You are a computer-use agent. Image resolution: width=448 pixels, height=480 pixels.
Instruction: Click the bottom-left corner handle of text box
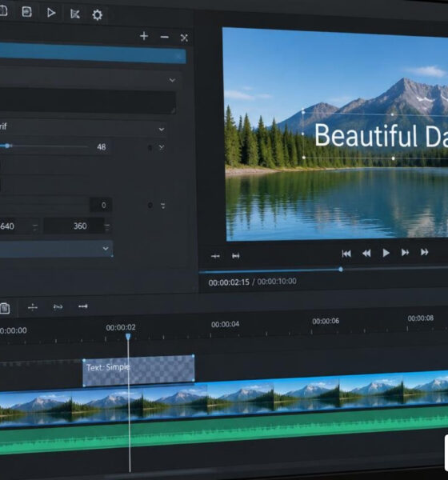[304, 158]
